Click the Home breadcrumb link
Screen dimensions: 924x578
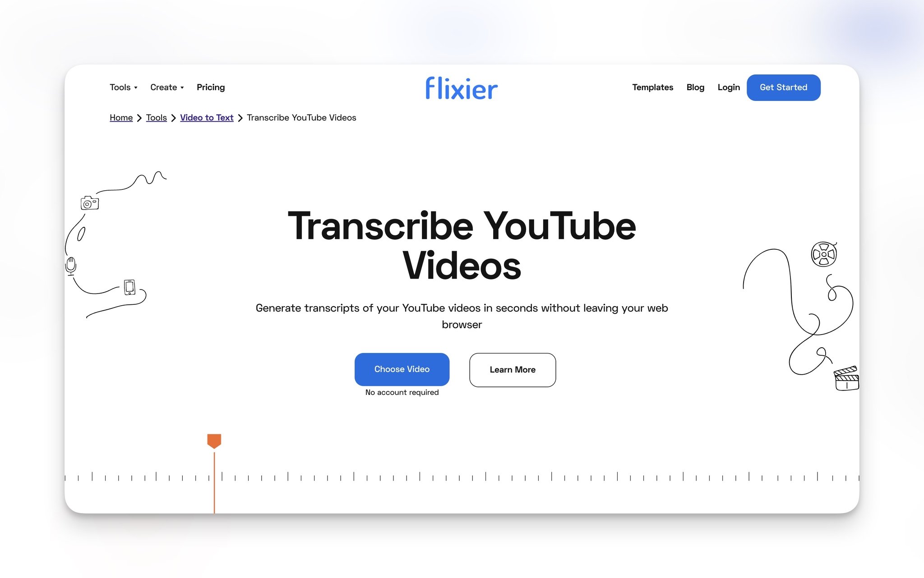click(x=121, y=117)
